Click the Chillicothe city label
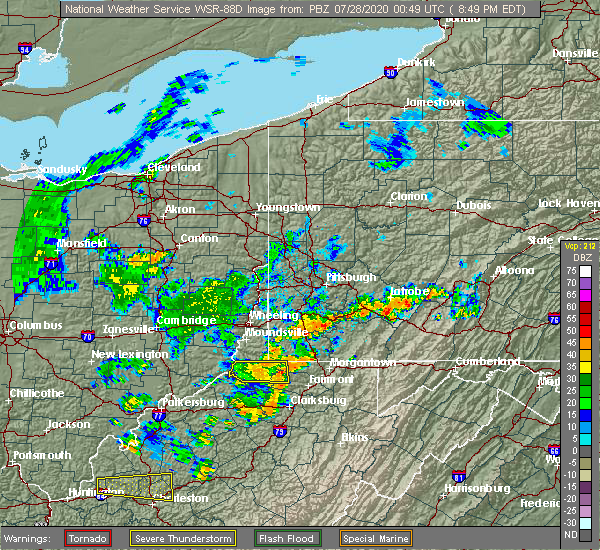 [37, 393]
